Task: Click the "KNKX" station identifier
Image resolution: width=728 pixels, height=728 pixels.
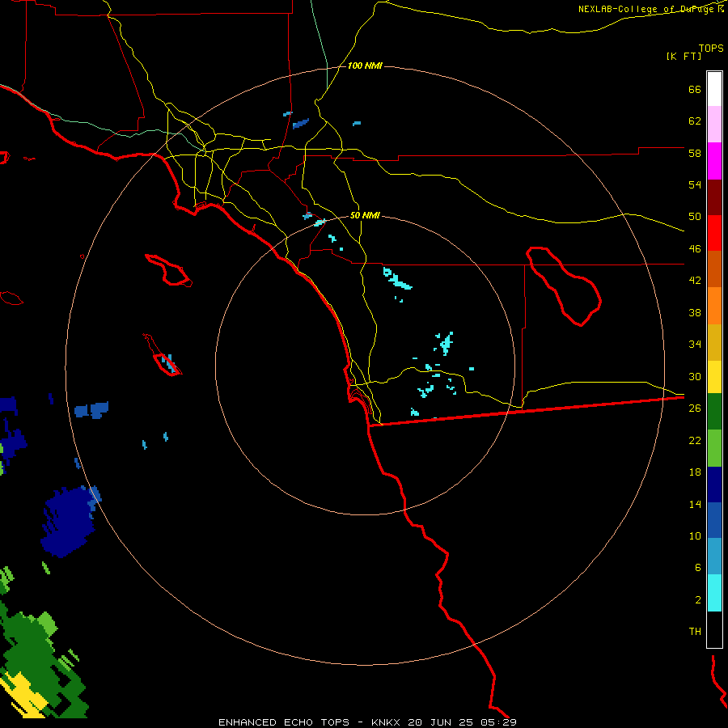Action: pos(387,722)
